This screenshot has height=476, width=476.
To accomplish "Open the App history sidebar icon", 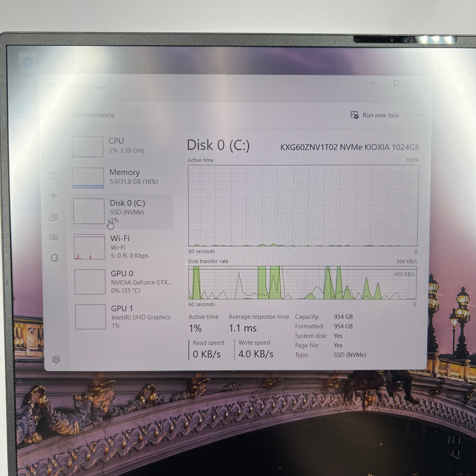I will coord(53,176).
